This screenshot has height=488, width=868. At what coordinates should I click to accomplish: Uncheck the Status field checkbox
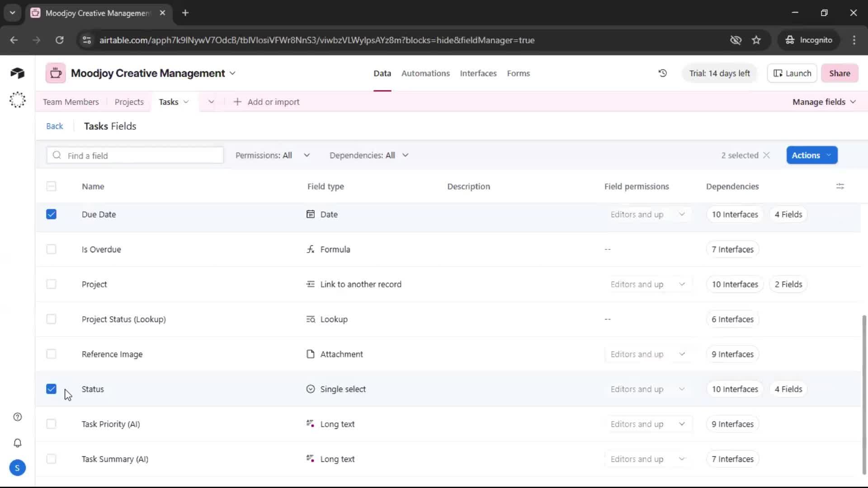tap(51, 389)
